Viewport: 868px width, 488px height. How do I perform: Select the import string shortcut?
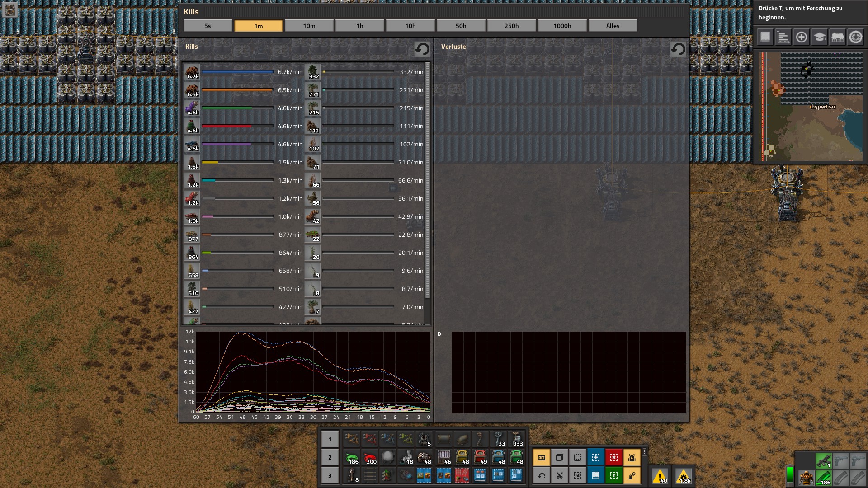click(577, 475)
